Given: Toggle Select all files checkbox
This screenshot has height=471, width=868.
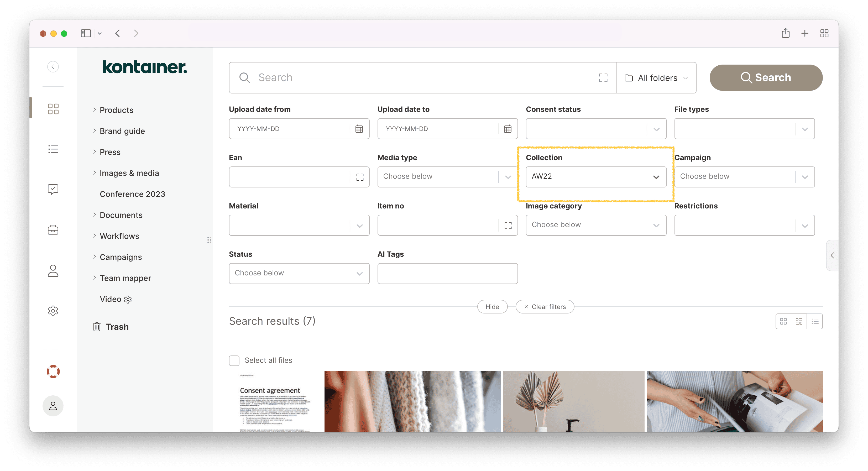Looking at the screenshot, I should coord(234,360).
